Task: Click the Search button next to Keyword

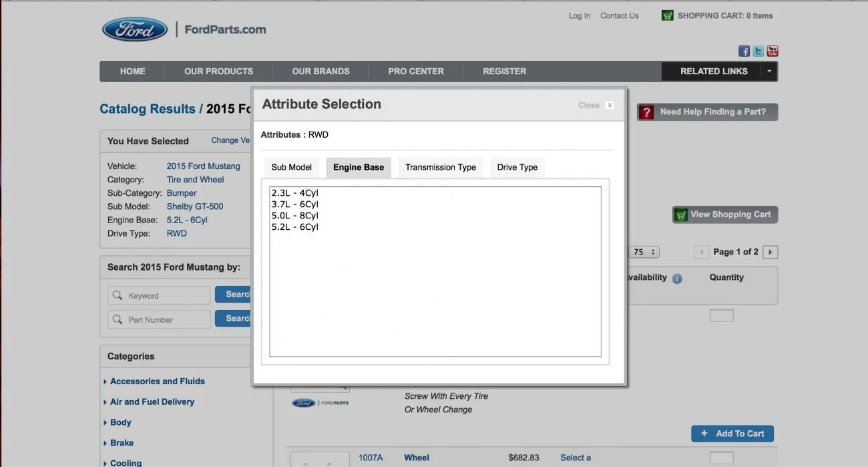Action: [233, 295]
